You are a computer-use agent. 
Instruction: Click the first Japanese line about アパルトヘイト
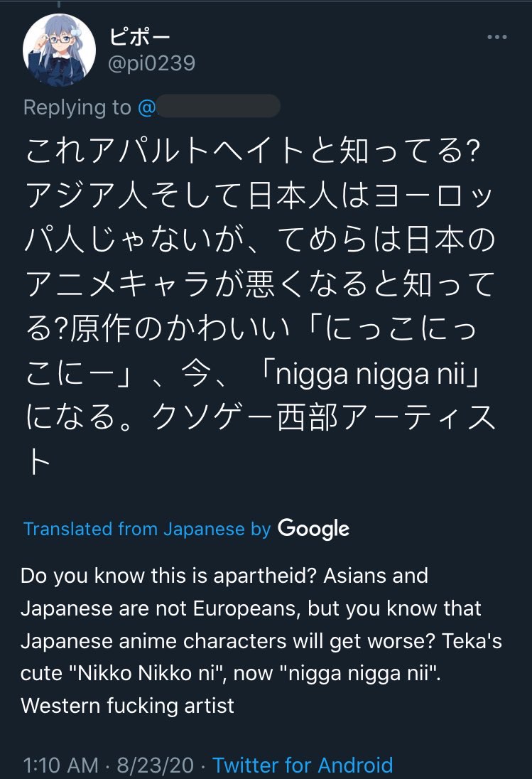pyautogui.click(x=253, y=151)
